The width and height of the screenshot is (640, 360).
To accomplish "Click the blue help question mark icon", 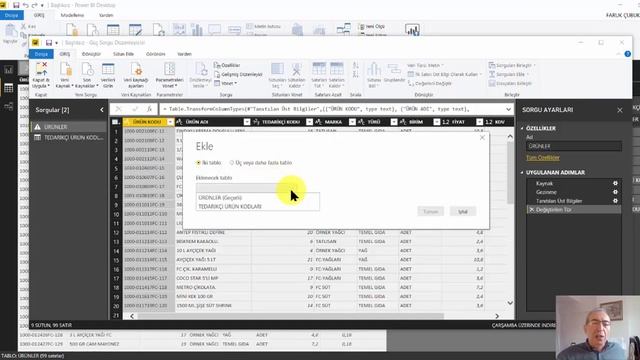I will [x=627, y=54].
